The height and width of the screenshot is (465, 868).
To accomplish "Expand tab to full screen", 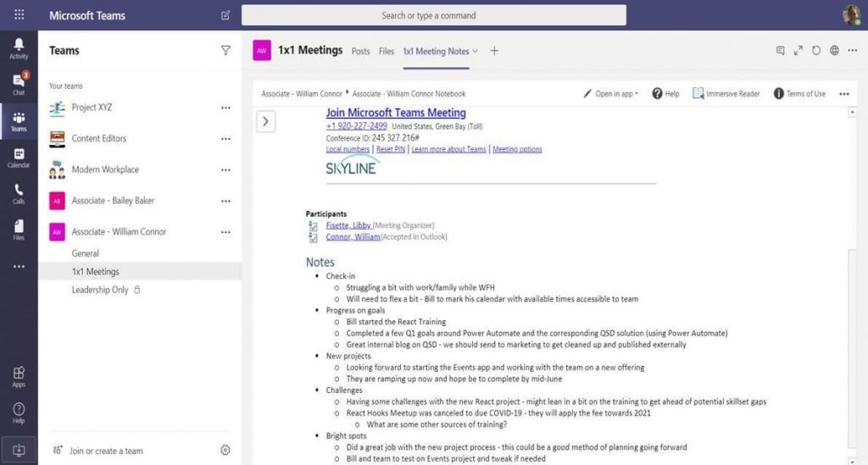I will coord(798,50).
